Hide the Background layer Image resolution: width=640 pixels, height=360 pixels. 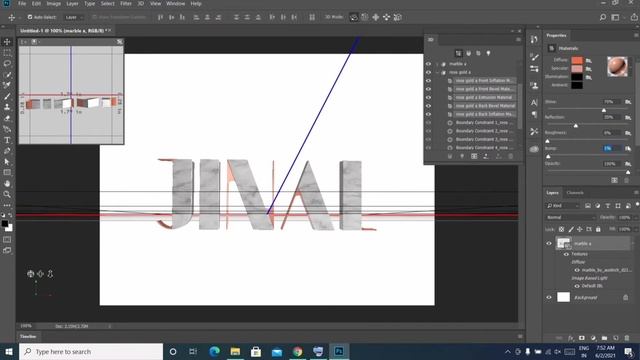549,297
